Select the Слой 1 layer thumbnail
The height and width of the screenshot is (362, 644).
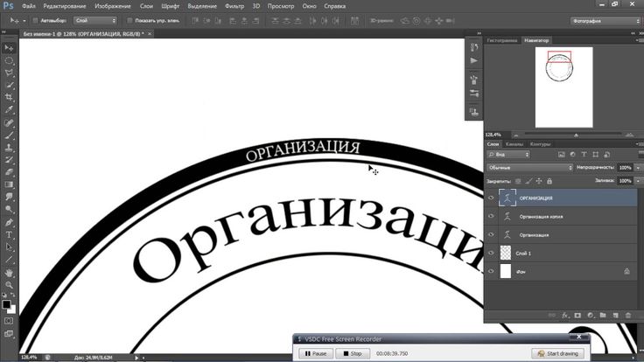(x=506, y=253)
